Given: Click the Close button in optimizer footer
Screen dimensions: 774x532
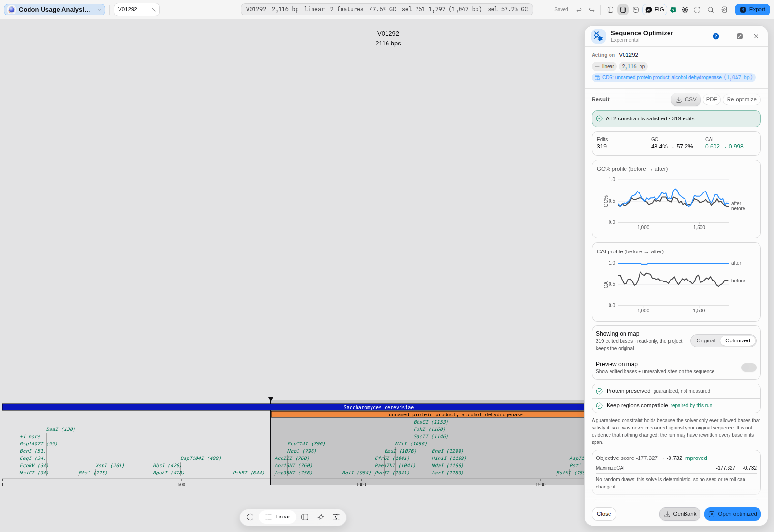Looking at the screenshot, I should pos(604,514).
